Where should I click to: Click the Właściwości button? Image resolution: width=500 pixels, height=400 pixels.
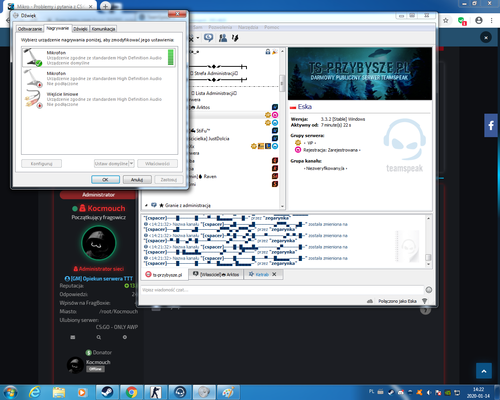[x=157, y=163]
